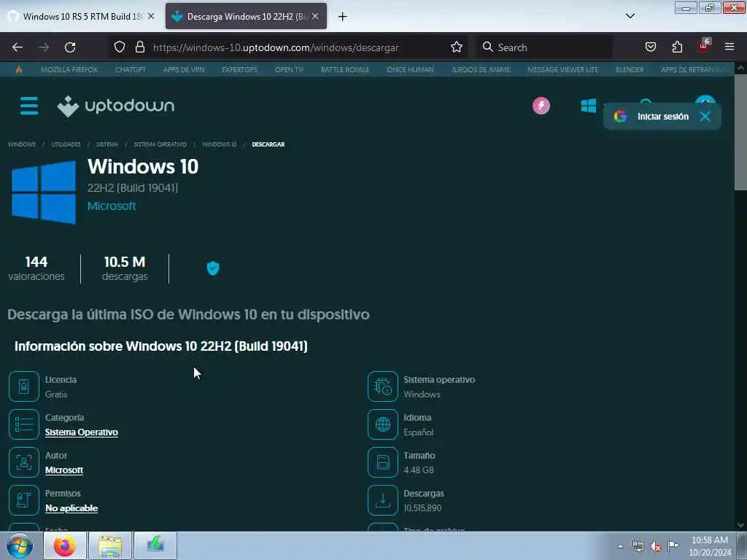747x560 pixels.
Task: Reload the current page
Action: pyautogui.click(x=70, y=47)
